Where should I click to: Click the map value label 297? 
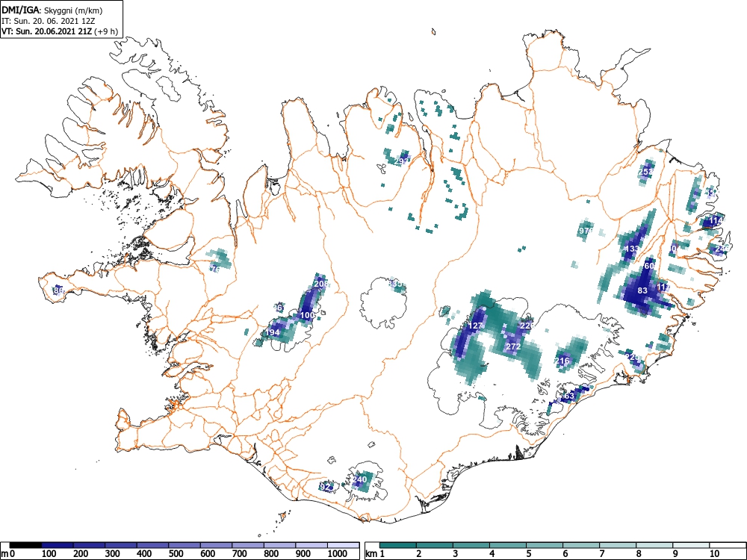coord(402,161)
